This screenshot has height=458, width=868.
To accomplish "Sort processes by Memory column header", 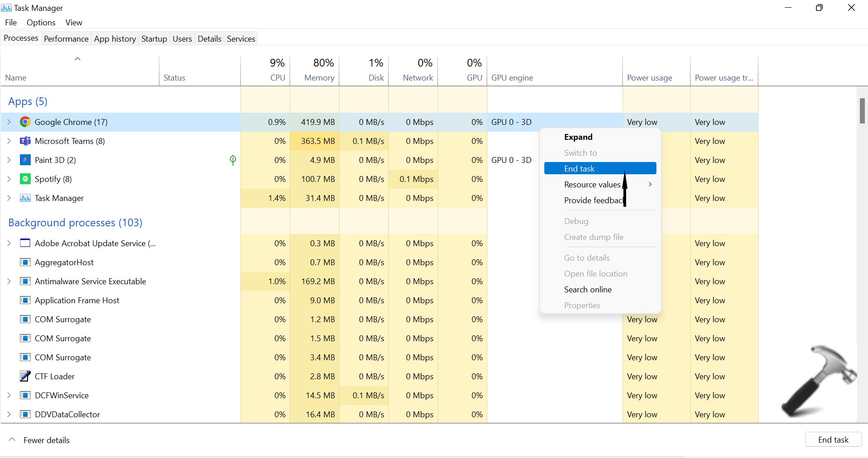I will (x=319, y=78).
